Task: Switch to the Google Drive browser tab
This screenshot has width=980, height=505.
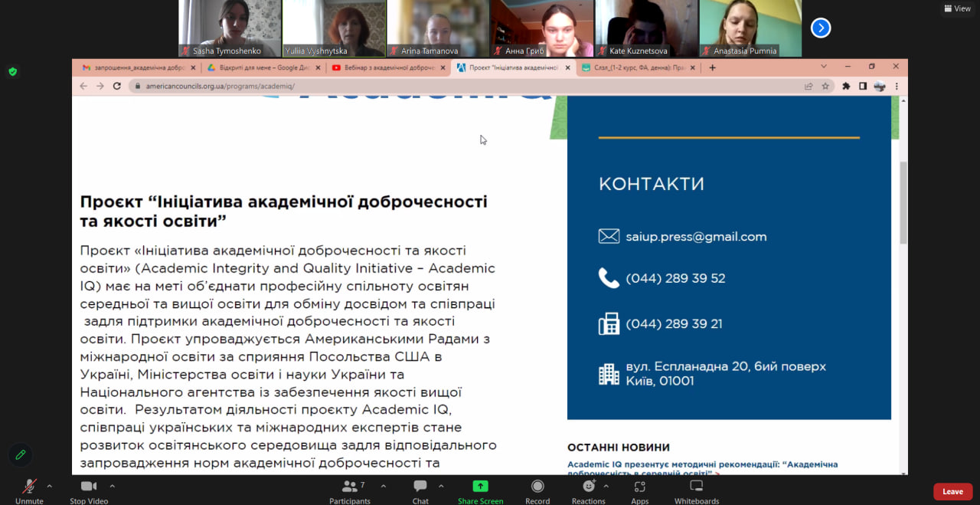Action: click(x=260, y=67)
